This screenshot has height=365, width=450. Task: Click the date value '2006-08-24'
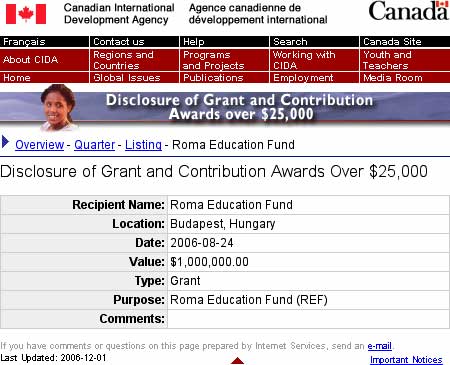[202, 243]
